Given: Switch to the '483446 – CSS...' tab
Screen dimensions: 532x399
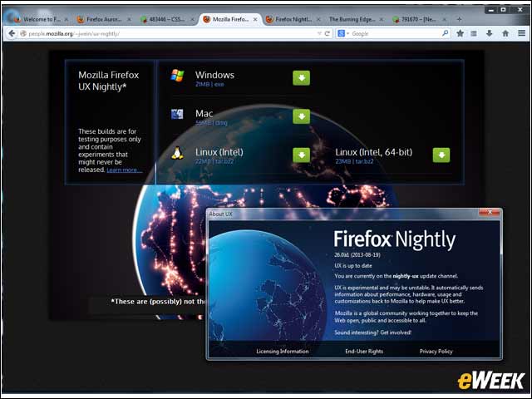Looking at the screenshot, I should [x=166, y=19].
